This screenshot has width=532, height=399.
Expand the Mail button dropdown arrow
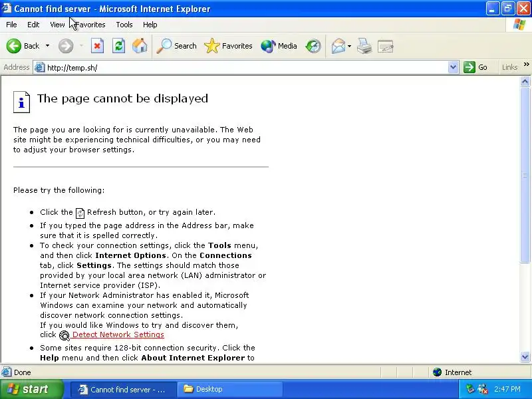350,46
